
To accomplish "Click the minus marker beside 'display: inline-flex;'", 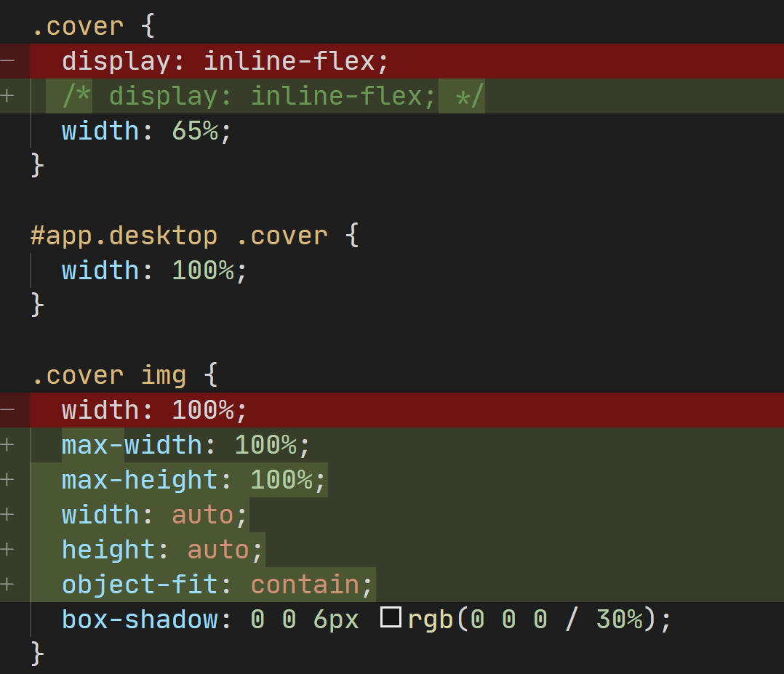I will pyautogui.click(x=7, y=61).
